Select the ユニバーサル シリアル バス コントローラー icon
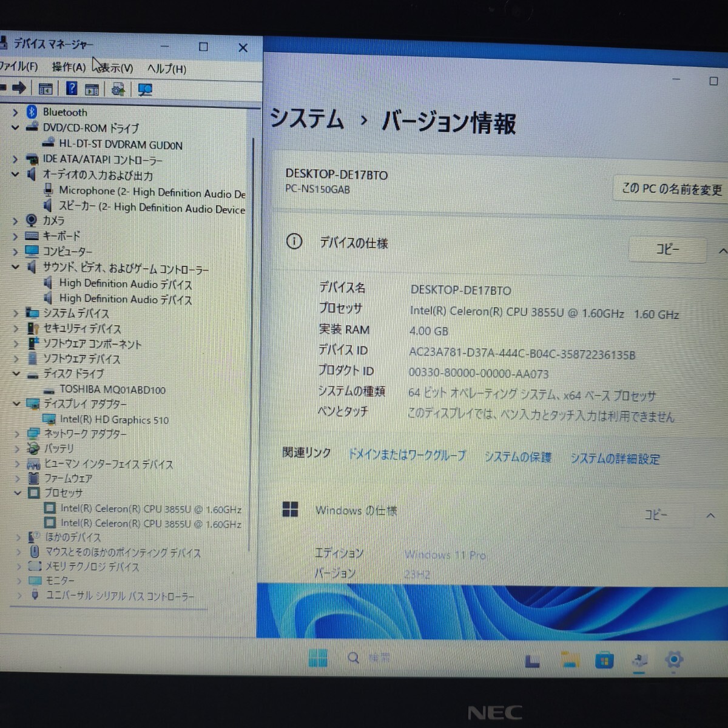728x728 pixels. point(35,595)
